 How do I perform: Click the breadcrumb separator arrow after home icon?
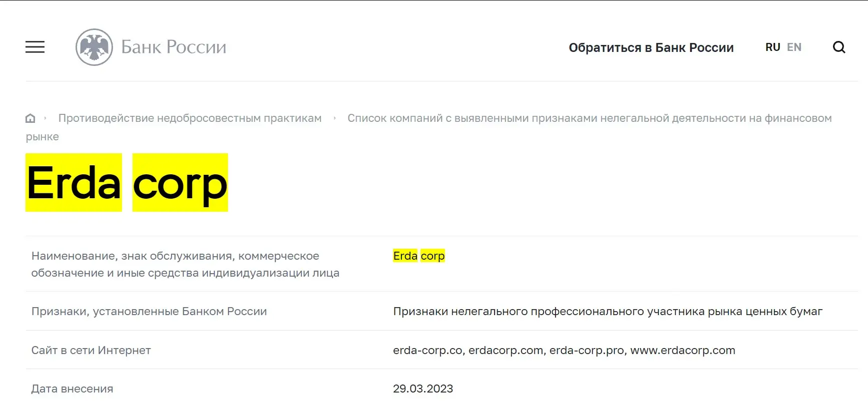point(46,118)
